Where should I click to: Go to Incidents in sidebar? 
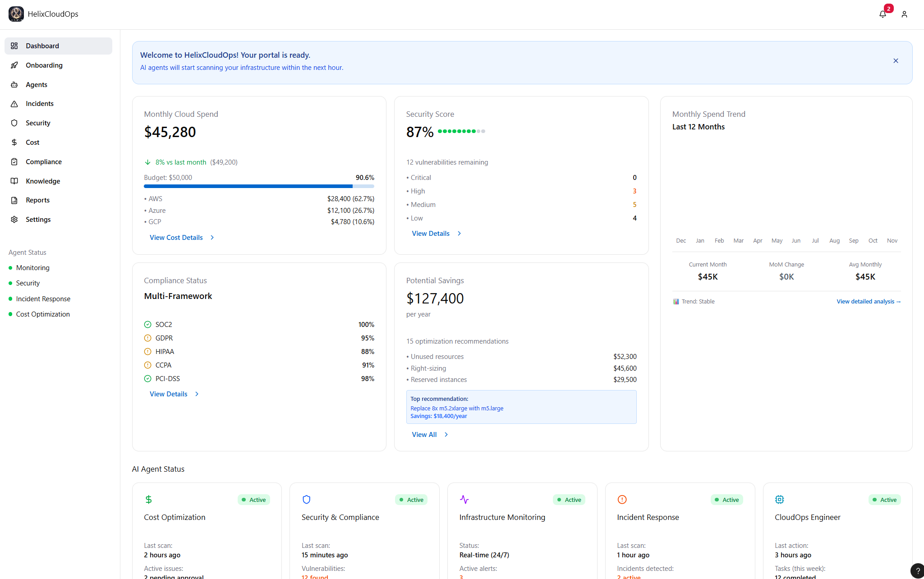[x=39, y=104]
